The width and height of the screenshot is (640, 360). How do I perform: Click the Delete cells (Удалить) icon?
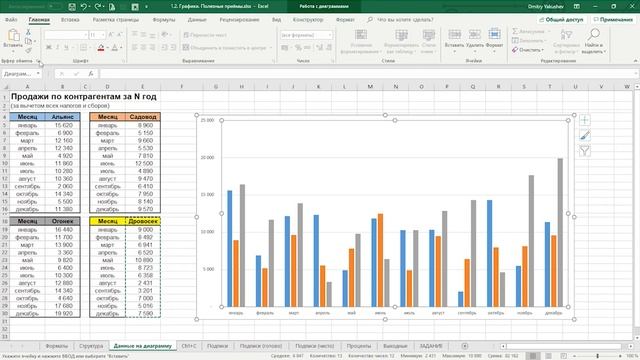click(x=474, y=35)
